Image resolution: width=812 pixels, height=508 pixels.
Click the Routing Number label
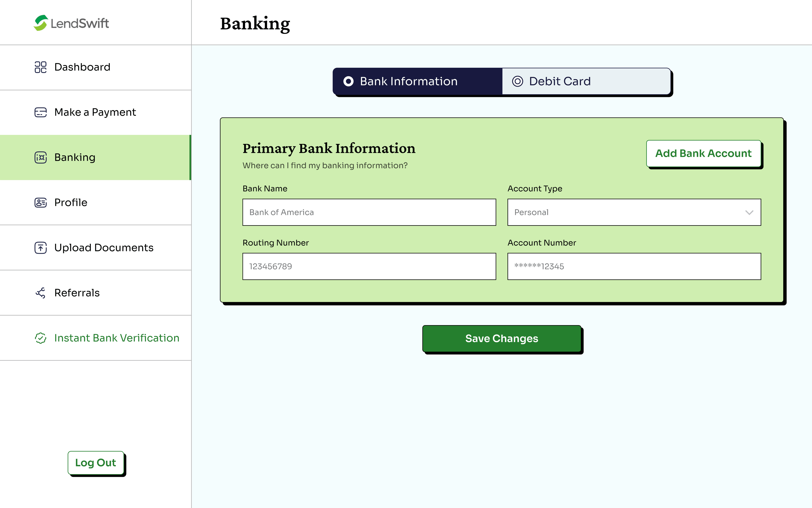276,243
